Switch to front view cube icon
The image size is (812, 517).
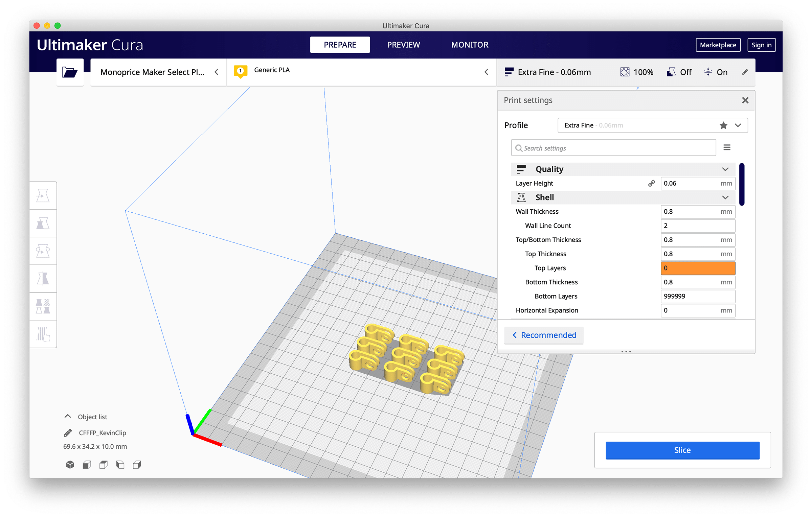(87, 465)
